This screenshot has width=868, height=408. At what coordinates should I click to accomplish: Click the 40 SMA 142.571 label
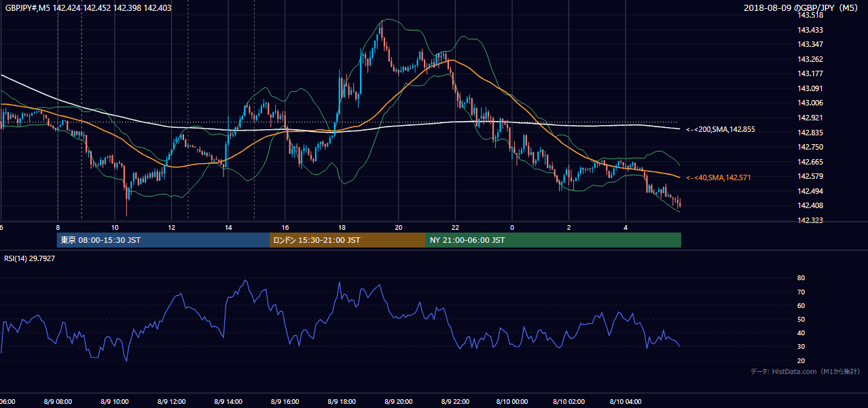(x=719, y=177)
